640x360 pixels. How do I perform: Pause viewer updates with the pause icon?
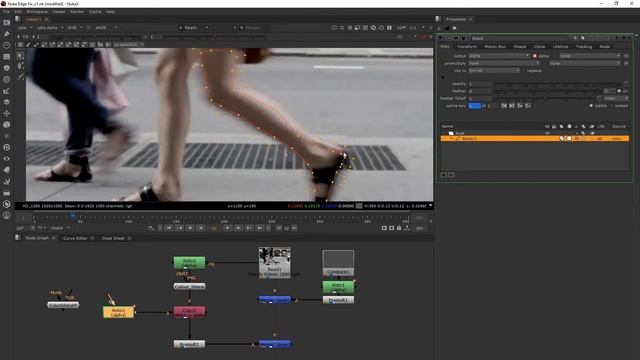pos(389,28)
